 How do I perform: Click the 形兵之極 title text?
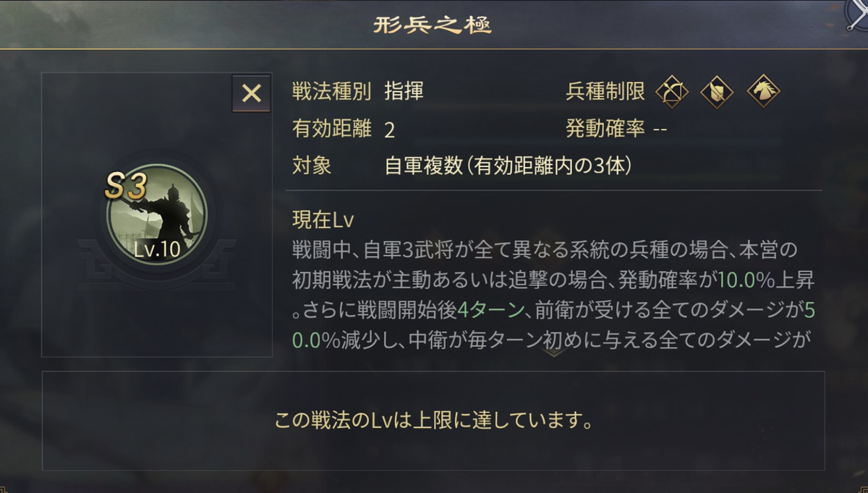coord(433,23)
